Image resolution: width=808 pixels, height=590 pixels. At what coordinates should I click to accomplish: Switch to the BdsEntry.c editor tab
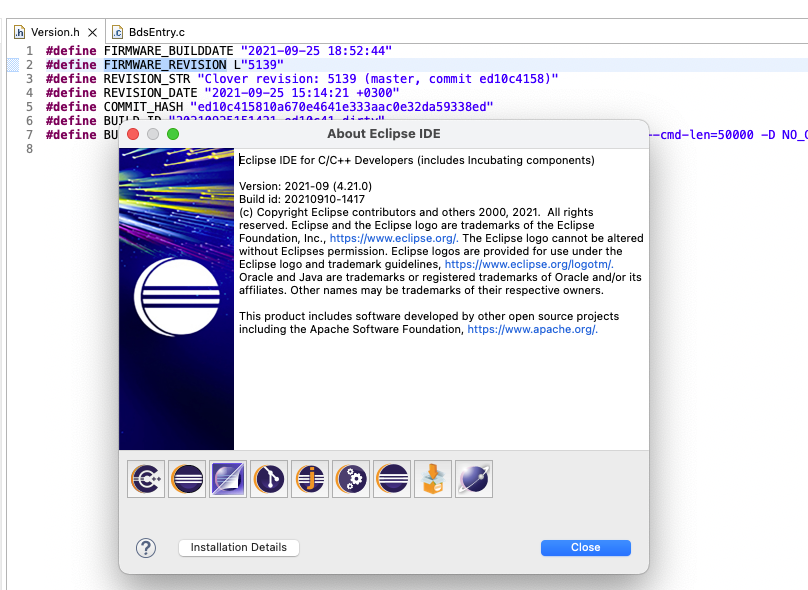pos(148,32)
